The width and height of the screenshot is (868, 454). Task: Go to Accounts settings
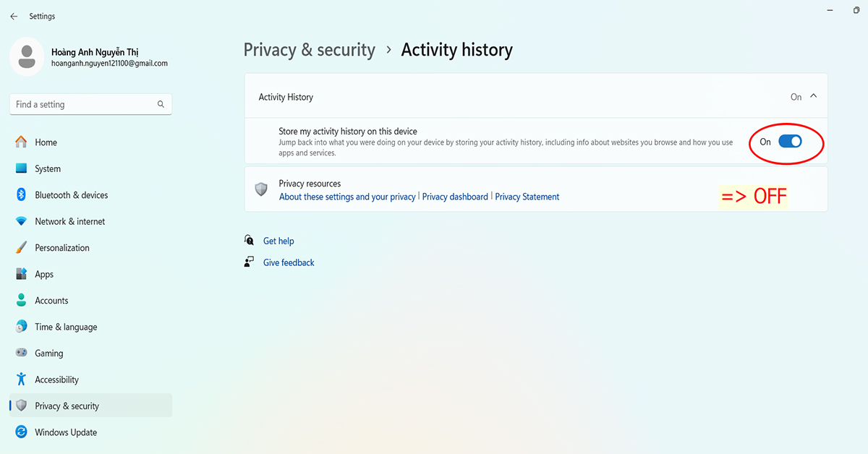[51, 301]
